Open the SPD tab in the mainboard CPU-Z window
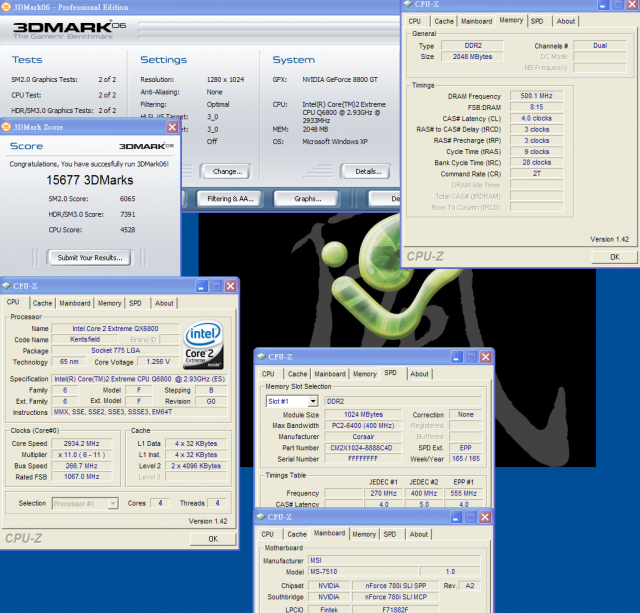This screenshot has height=613, width=640. click(x=390, y=534)
